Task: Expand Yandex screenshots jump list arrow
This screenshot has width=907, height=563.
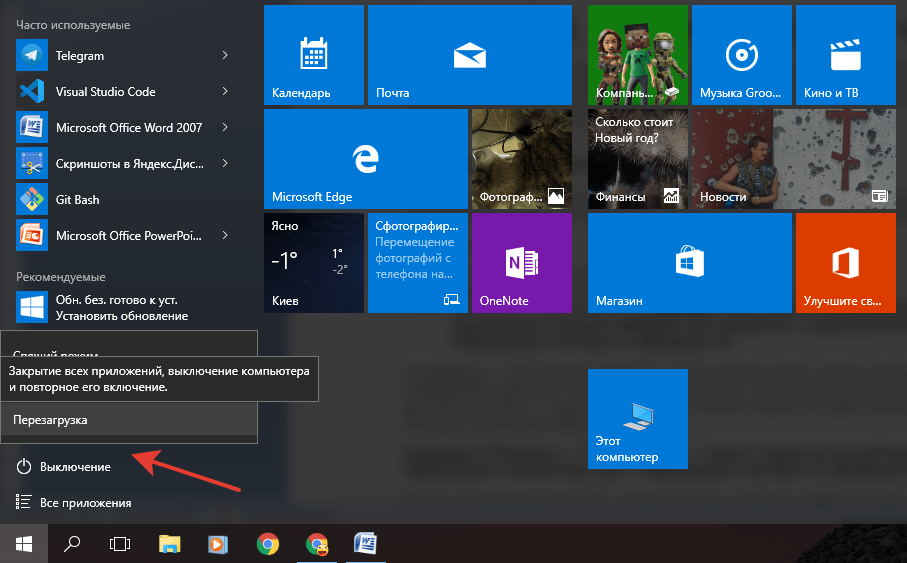Action: point(225,164)
